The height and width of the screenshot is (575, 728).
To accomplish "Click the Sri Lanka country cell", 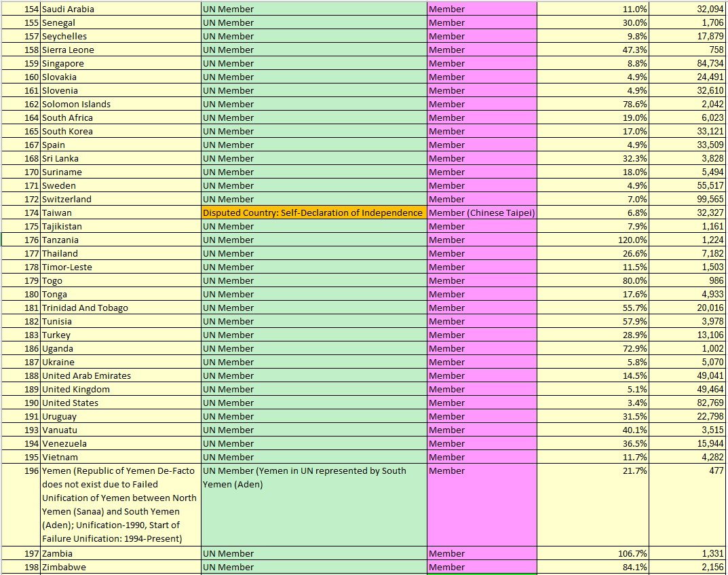I will 121,158.
